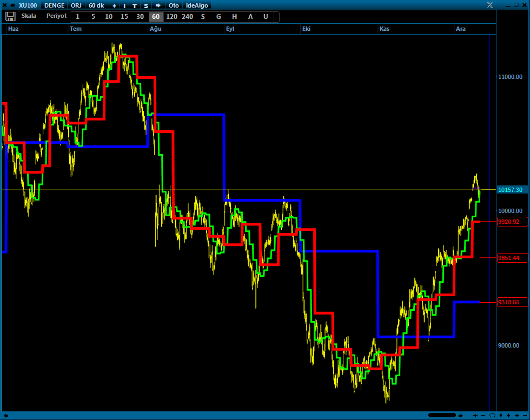
Task: Click the S button next to T in title bar
Action: tap(146, 6)
